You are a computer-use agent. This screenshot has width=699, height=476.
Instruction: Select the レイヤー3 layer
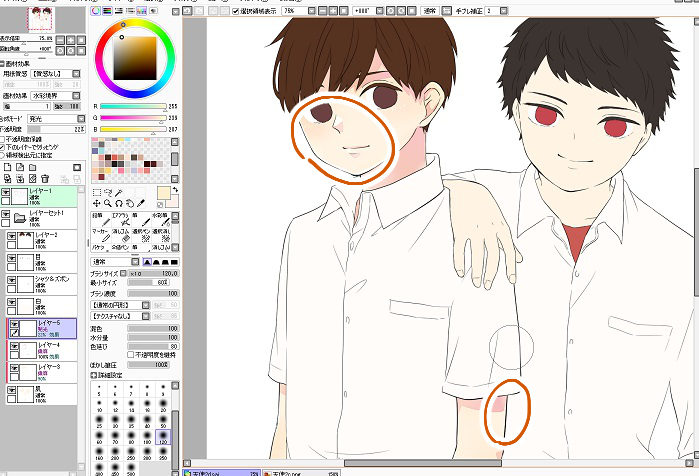click(41, 373)
